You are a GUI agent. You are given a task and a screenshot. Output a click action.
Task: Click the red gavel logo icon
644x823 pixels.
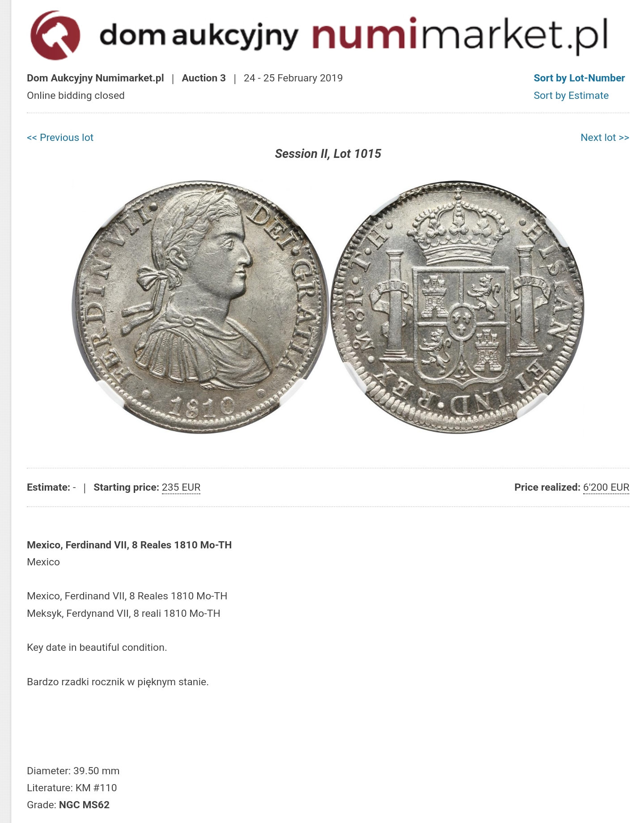[x=55, y=36]
